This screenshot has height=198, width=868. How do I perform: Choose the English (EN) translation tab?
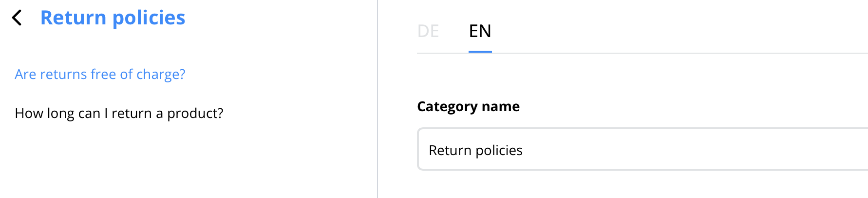click(x=480, y=31)
